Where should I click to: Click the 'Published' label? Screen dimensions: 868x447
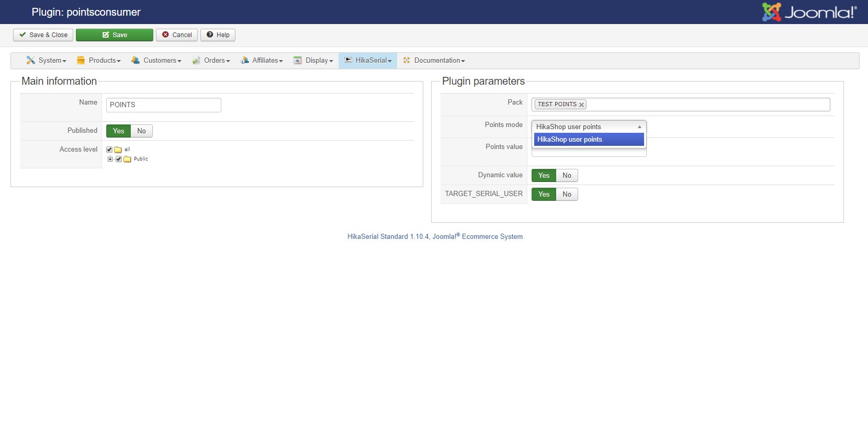(x=83, y=131)
